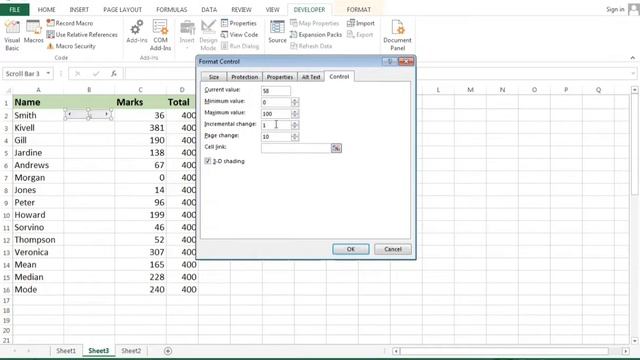
Task: Select the Marks header cell
Action: (x=140, y=102)
